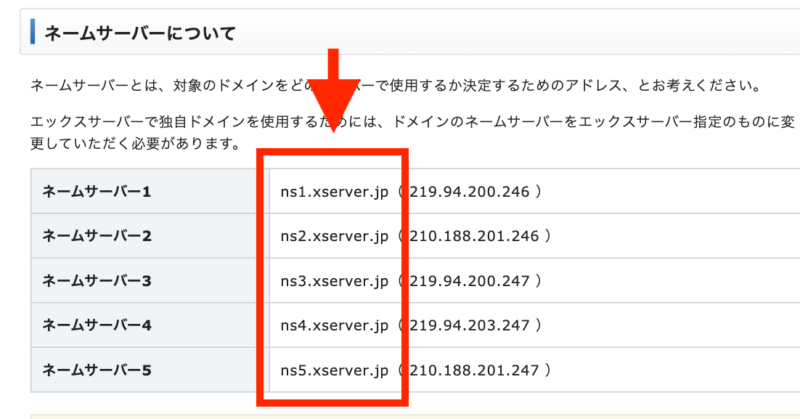Select ns5.xserver.jp hostname text
The width and height of the screenshot is (800, 419).
point(334,370)
